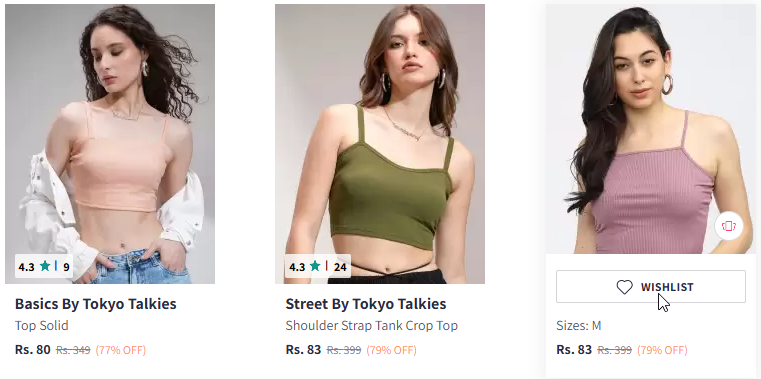The width and height of the screenshot is (761, 379).
Task: Open the 4.3 rating badge with 9 reviews
Action: point(44,266)
